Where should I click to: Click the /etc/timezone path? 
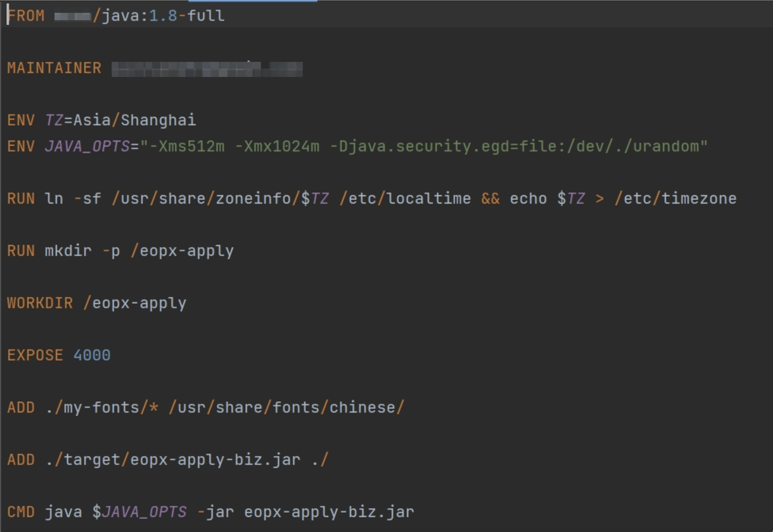click(675, 199)
